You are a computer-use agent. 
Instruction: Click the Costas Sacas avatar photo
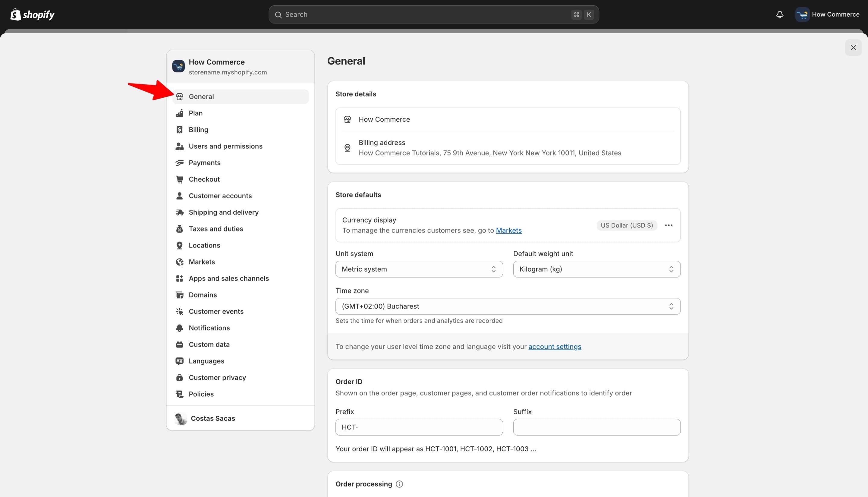(x=181, y=419)
